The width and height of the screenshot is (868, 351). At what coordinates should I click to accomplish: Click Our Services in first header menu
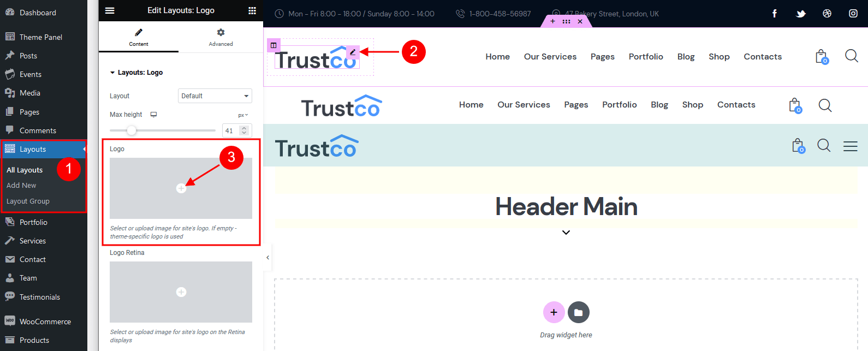(550, 57)
